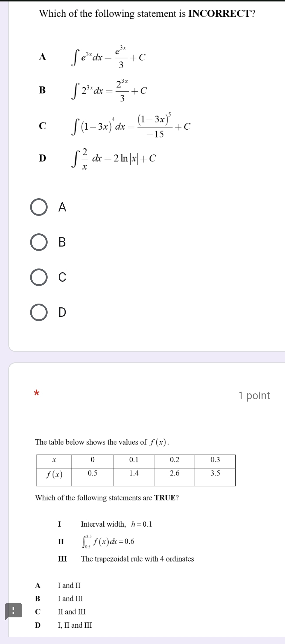Click the red required asterisk

[x=36, y=392]
